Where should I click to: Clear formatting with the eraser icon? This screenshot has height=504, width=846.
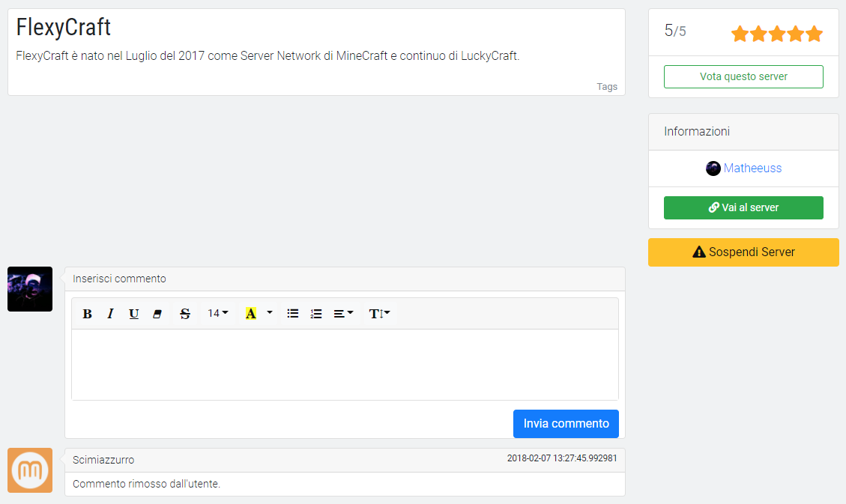[x=157, y=314]
